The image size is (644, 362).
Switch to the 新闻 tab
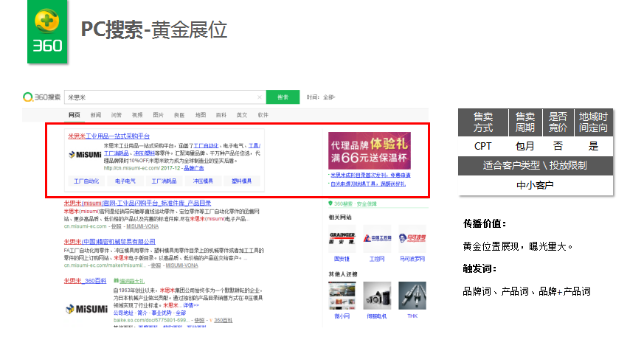click(96, 115)
